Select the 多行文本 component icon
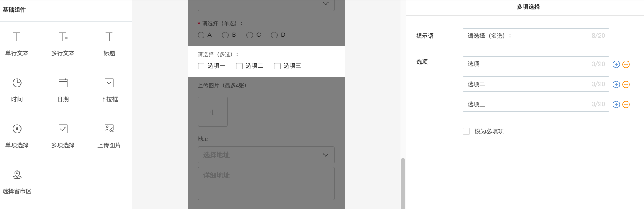Viewport: 644px width, 209px height. pos(63,37)
